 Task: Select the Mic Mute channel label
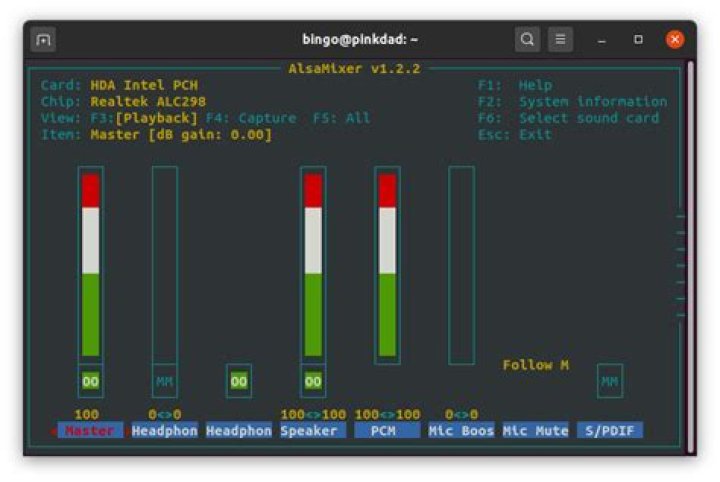pyautogui.click(x=535, y=431)
